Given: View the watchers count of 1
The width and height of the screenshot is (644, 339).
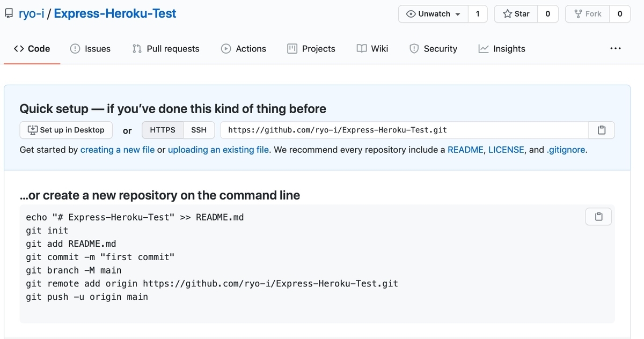Looking at the screenshot, I should click(478, 14).
